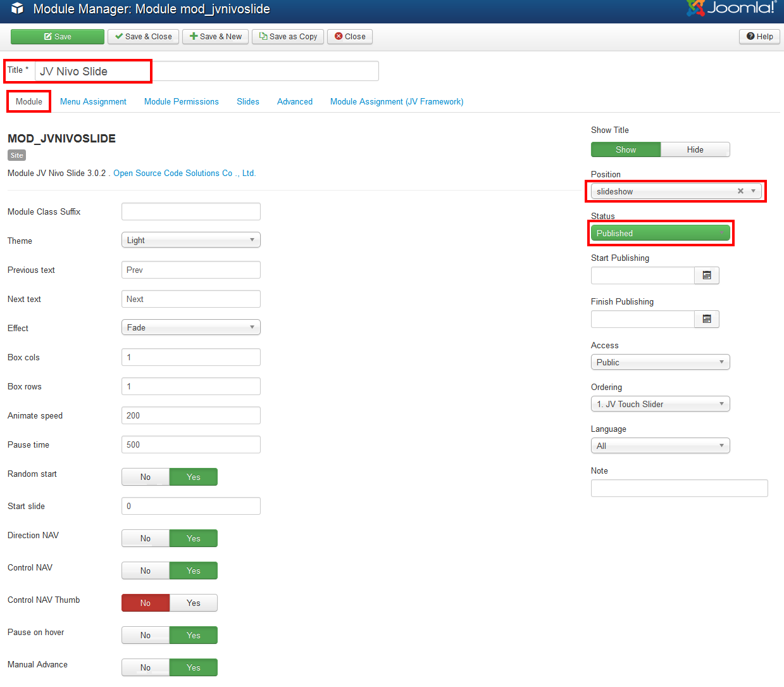Click the module cube icon in title bar

coord(18,9)
